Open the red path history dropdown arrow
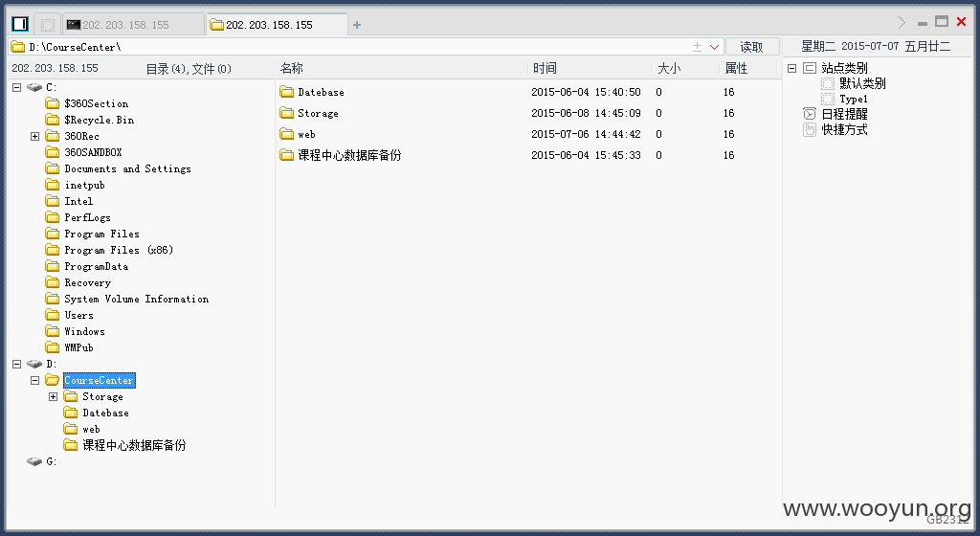 (714, 47)
